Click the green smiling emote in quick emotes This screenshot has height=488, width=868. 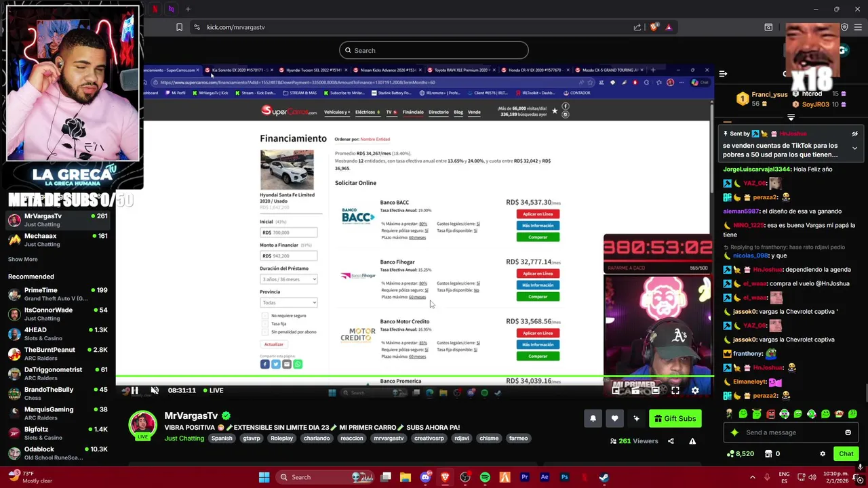pyautogui.click(x=743, y=414)
